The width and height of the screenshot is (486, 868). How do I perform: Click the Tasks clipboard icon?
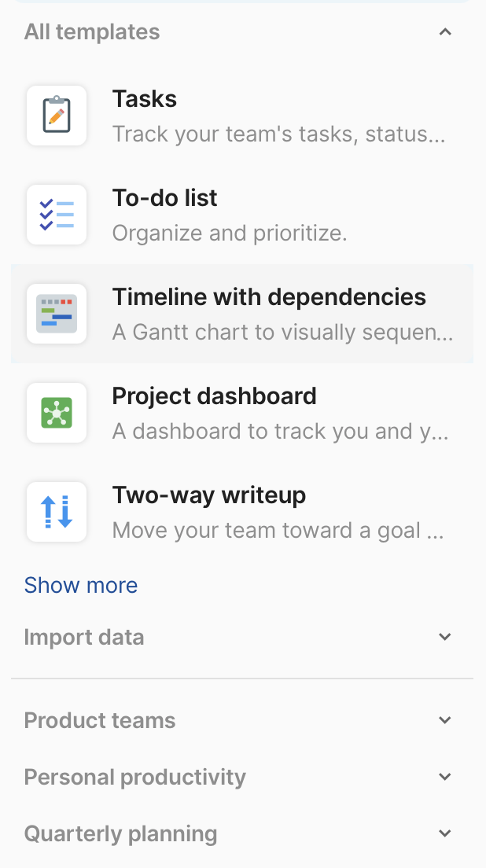[x=57, y=116]
